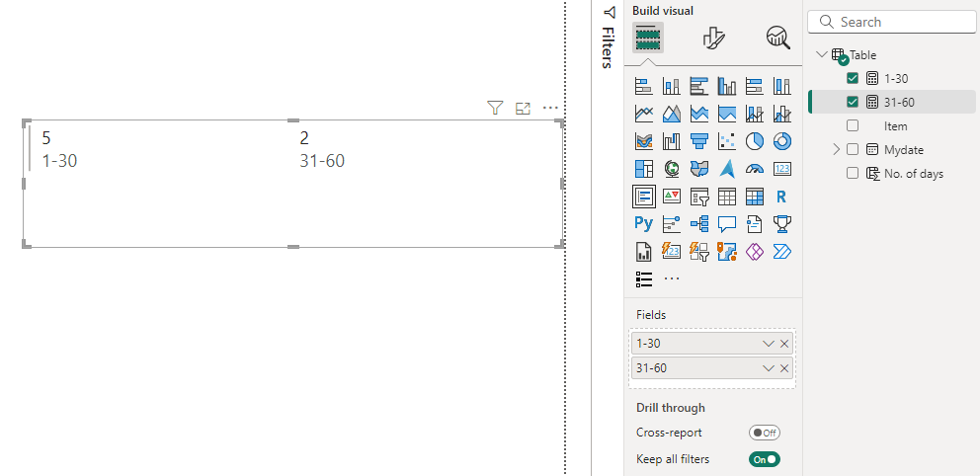
Task: Open the Analytics magnifier tab
Action: click(778, 38)
